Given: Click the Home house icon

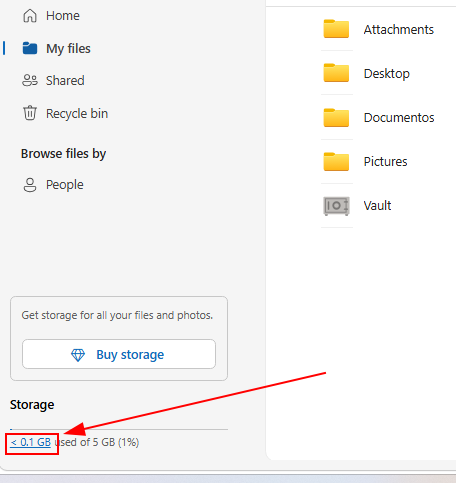Looking at the screenshot, I should coord(30,16).
